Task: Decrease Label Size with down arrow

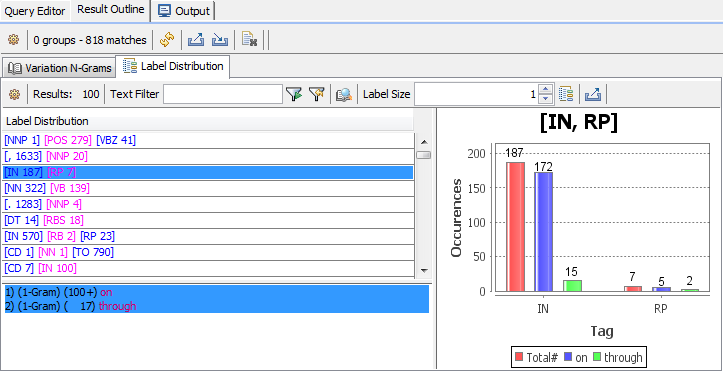Action: tap(545, 99)
